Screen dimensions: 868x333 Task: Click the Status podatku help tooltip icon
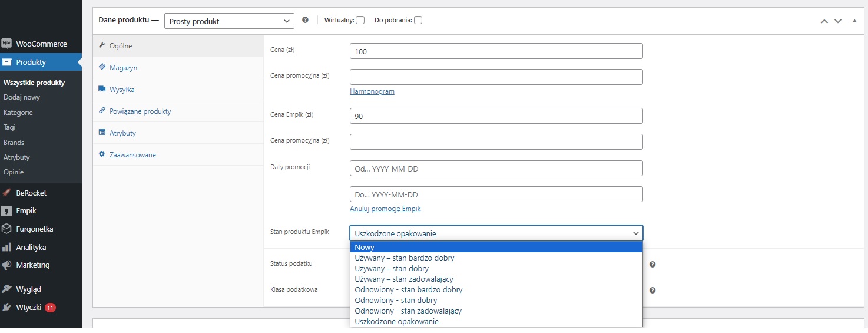pyautogui.click(x=652, y=264)
